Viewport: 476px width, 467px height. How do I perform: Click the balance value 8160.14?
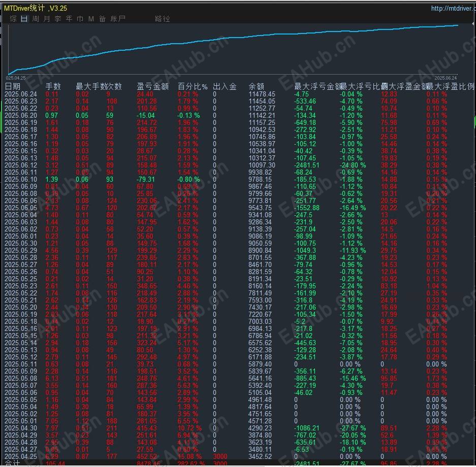click(260, 286)
